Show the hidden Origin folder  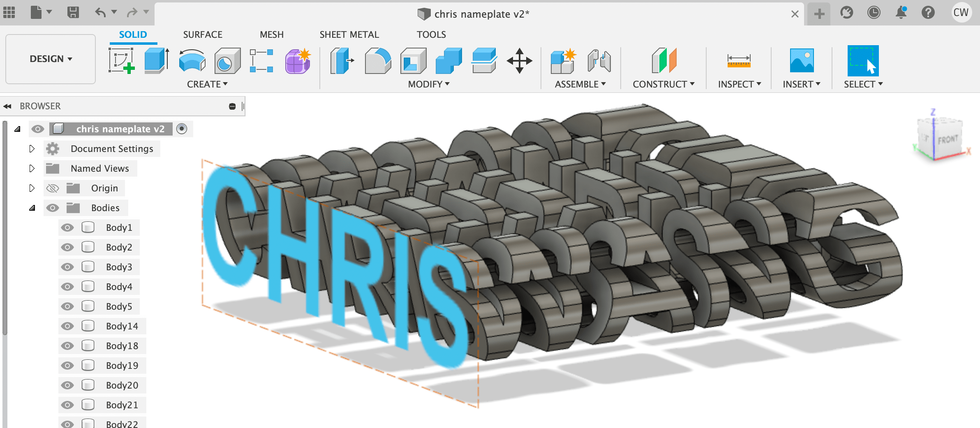pos(53,188)
